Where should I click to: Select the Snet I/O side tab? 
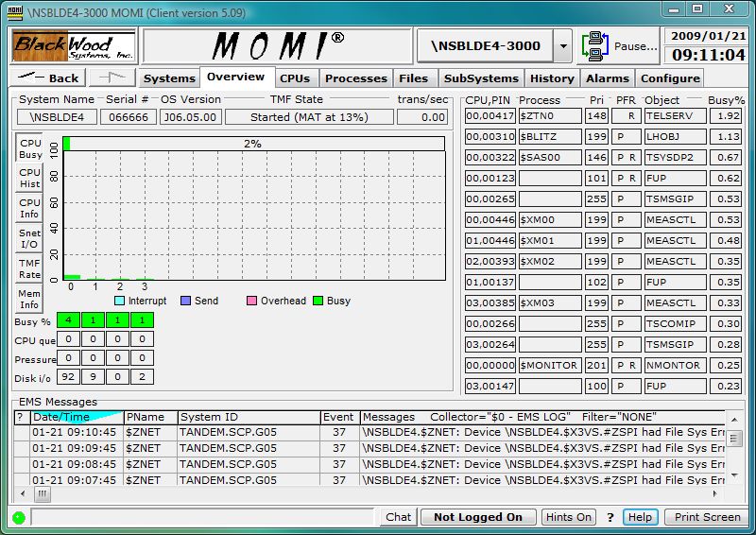[x=29, y=238]
